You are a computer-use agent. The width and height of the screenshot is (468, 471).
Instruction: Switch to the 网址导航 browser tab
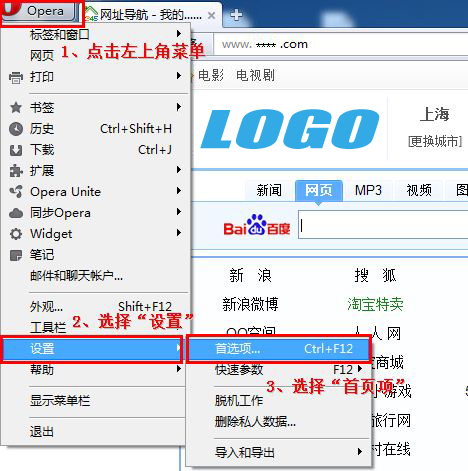click(151, 15)
